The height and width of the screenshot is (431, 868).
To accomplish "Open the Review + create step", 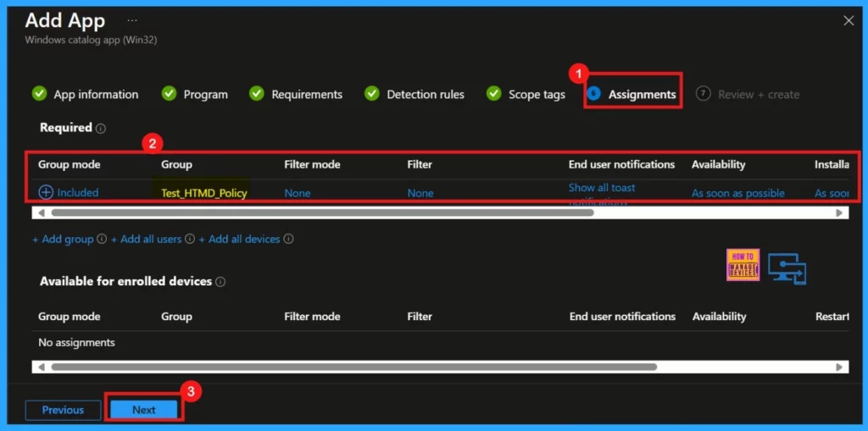I will pos(748,95).
